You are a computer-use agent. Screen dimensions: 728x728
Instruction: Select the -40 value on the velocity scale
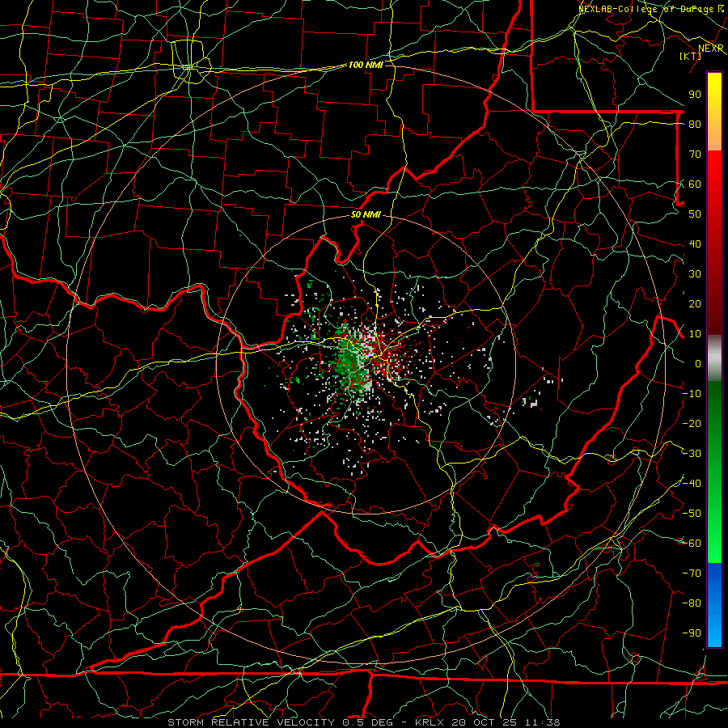pyautogui.click(x=692, y=484)
